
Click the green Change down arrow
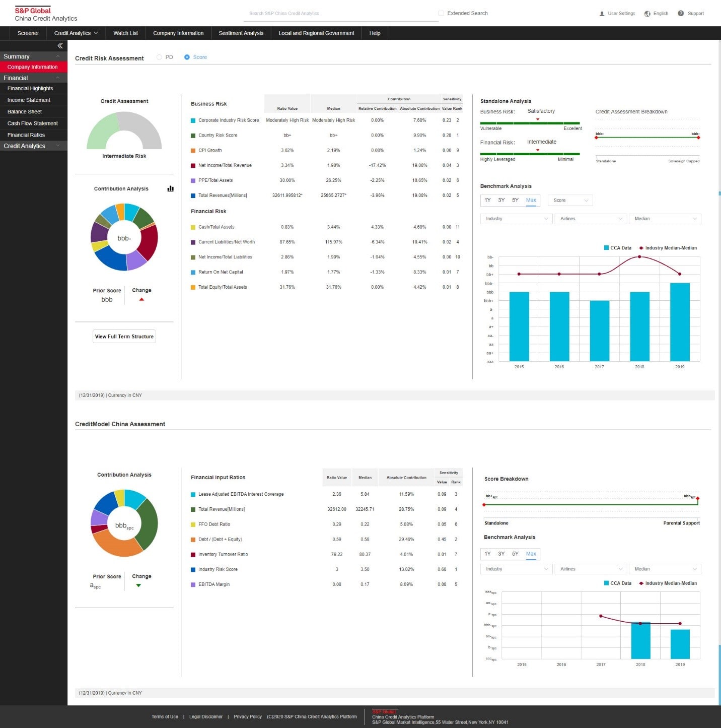click(x=138, y=585)
